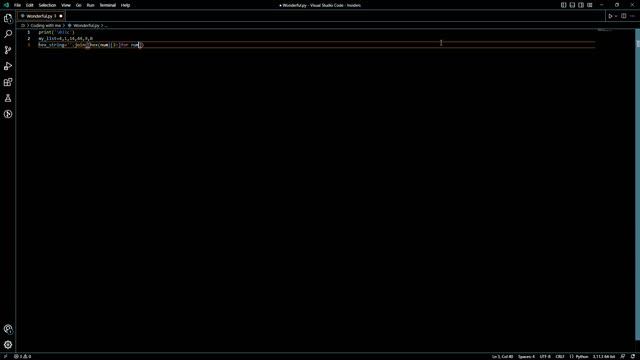Viewport: 640px width, 360px height.
Task: Open the Terminal menu
Action: point(108,5)
